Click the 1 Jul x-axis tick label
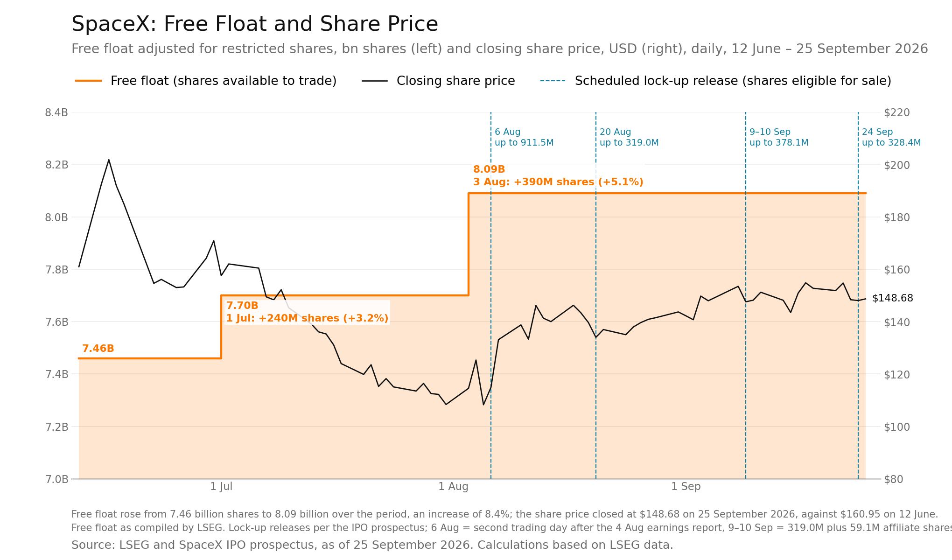Image resolution: width=952 pixels, height=560 pixels. tap(221, 486)
